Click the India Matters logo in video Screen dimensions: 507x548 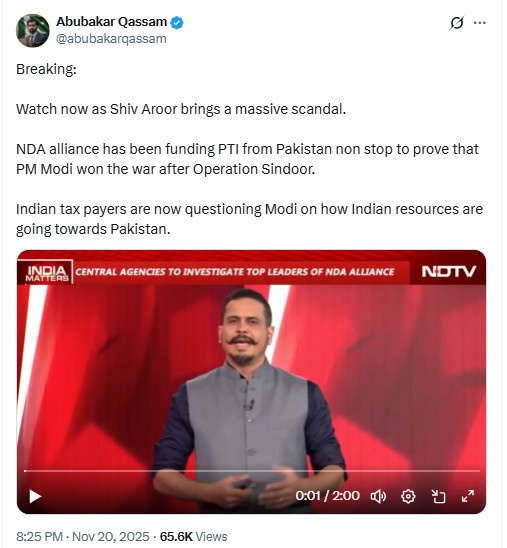pyautogui.click(x=47, y=273)
